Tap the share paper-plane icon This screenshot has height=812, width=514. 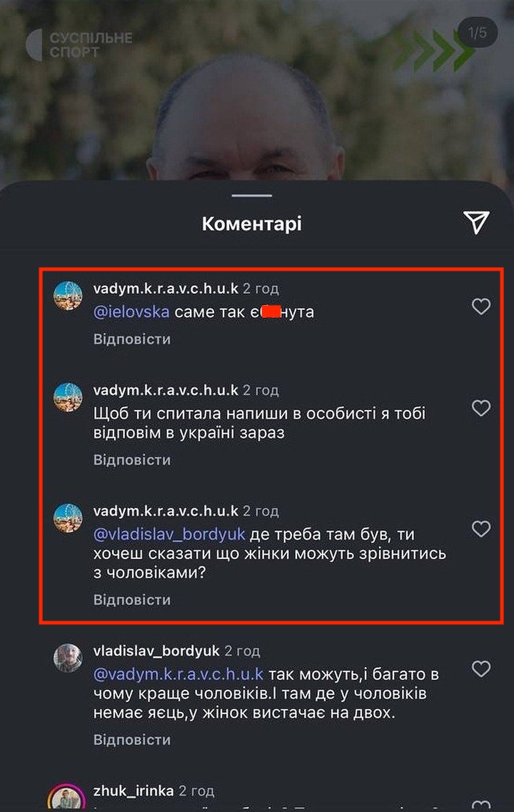coord(476,223)
